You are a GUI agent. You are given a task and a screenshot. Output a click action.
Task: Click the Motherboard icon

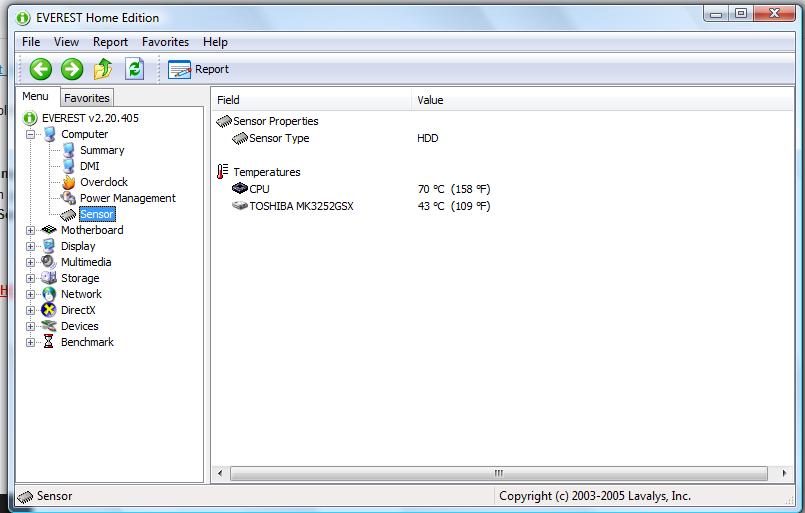49,230
